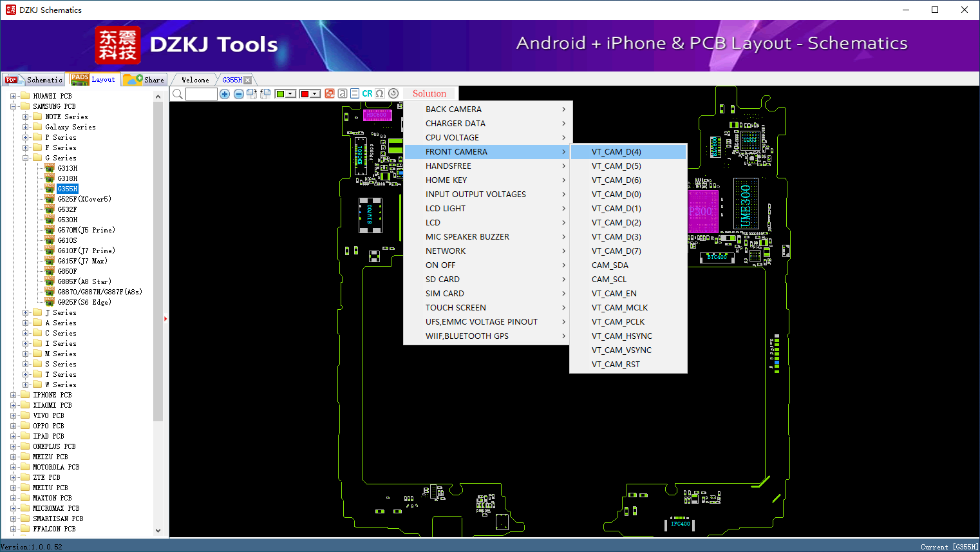Open the CPU VOLTAGE submenu
The height and width of the screenshot is (552, 980).
[x=487, y=138]
